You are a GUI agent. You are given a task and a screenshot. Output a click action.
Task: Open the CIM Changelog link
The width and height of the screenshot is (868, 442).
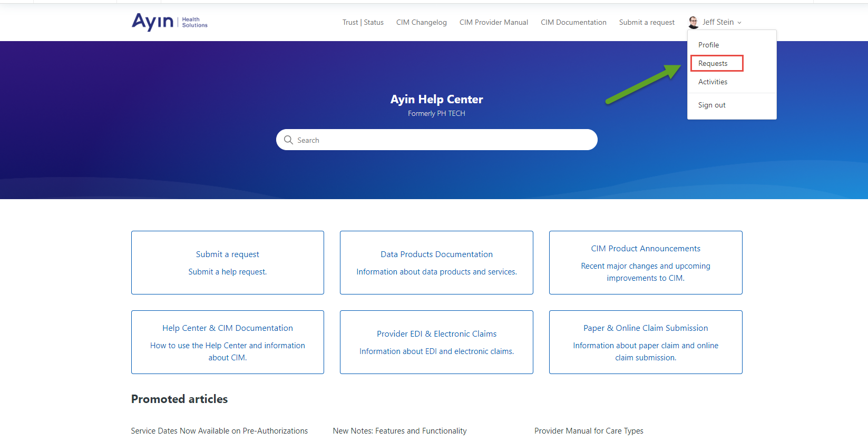coord(422,22)
